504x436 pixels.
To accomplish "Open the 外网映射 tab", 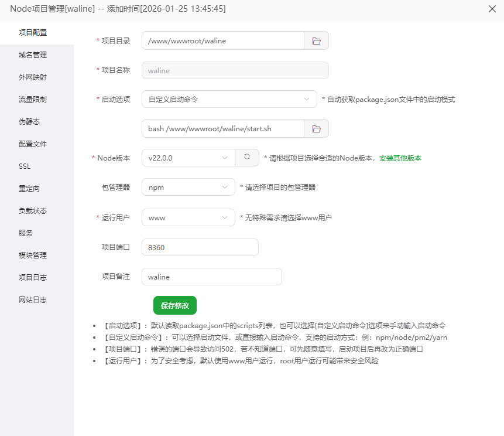I will click(33, 77).
